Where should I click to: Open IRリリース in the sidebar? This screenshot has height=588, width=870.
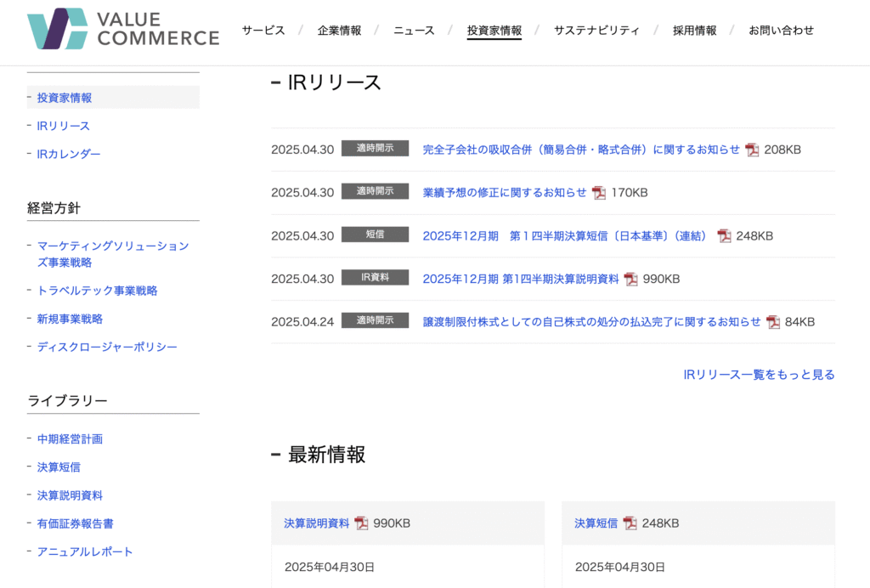63,126
